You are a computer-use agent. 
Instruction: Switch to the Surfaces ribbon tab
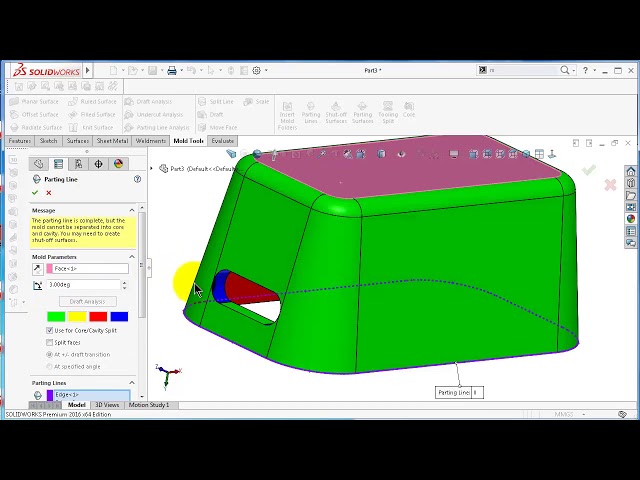(x=78, y=141)
